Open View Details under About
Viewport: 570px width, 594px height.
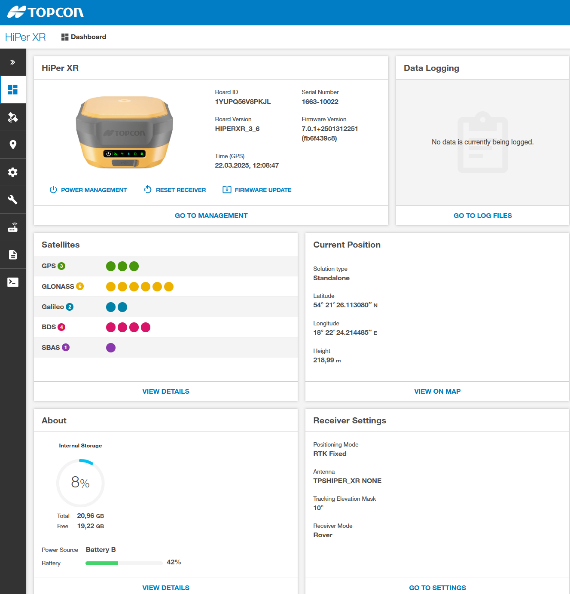tap(166, 588)
